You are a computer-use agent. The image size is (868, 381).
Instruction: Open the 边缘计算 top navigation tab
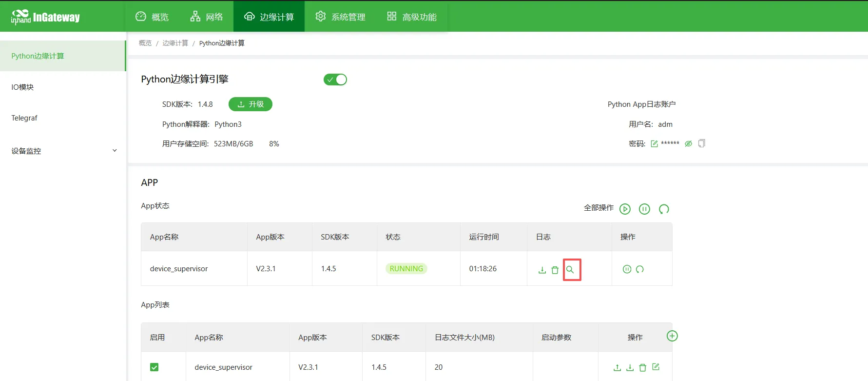point(269,17)
